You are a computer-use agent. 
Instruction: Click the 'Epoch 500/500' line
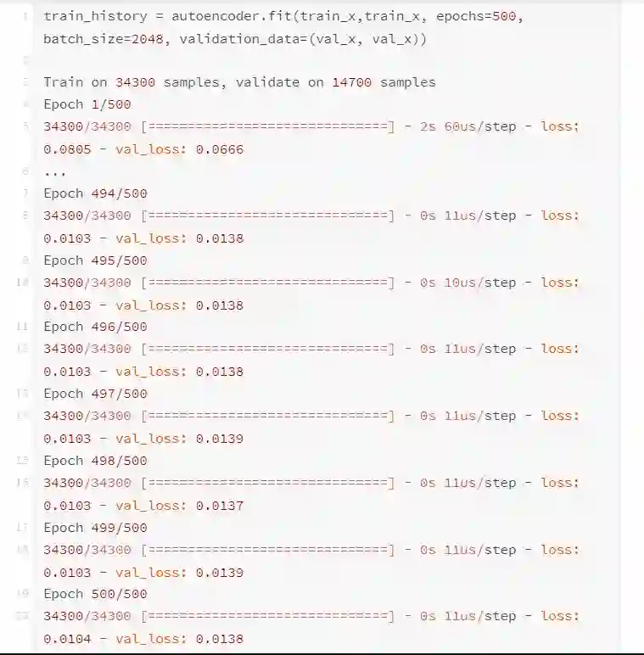(x=95, y=594)
